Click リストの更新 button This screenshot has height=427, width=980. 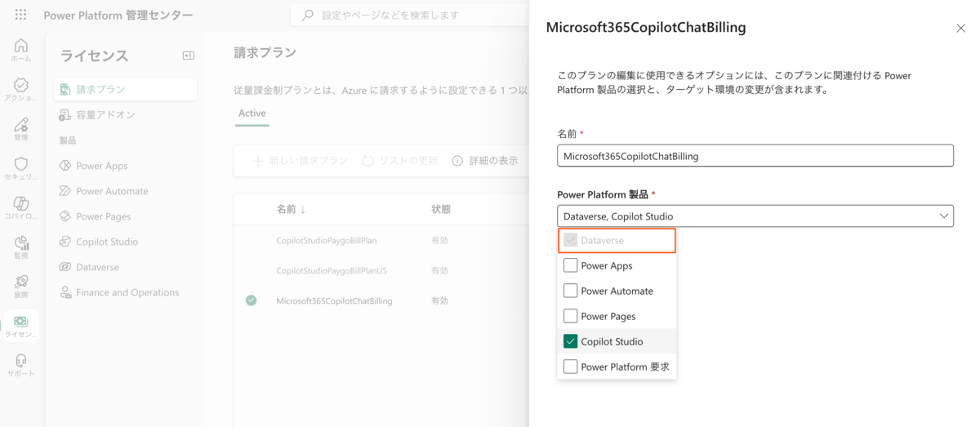click(x=399, y=161)
